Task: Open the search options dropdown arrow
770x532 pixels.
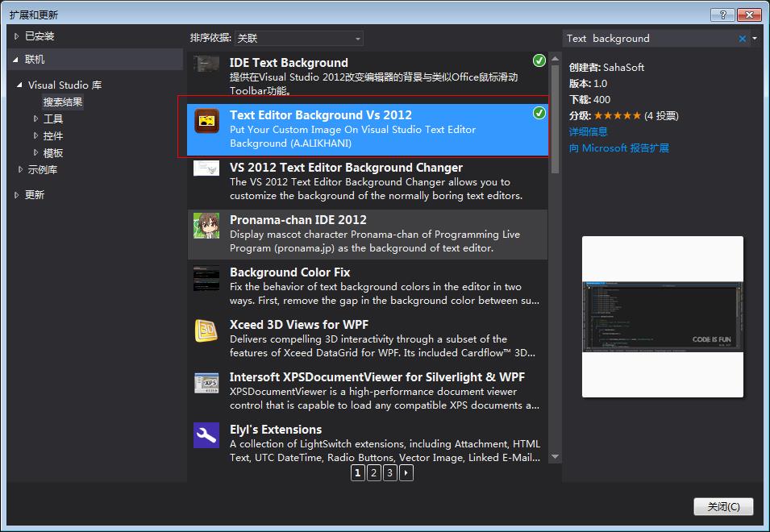Action: tap(755, 38)
